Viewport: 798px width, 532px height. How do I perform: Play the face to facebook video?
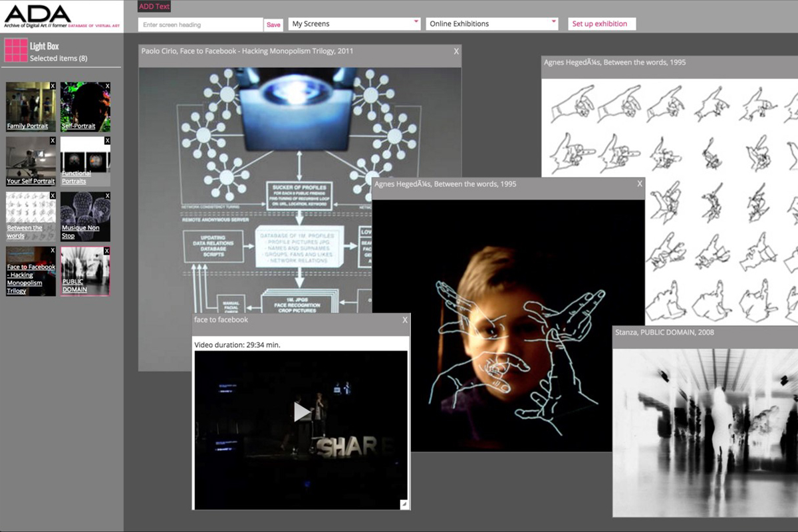(301, 412)
